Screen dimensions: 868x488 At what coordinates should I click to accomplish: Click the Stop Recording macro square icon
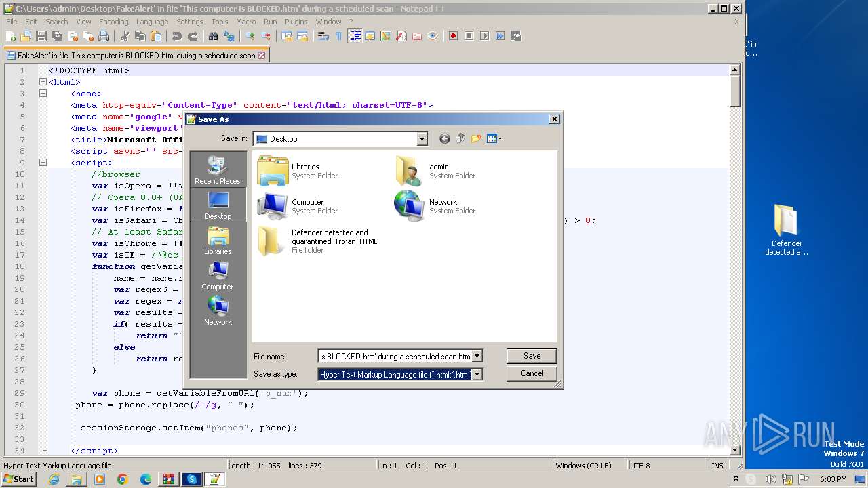(469, 36)
